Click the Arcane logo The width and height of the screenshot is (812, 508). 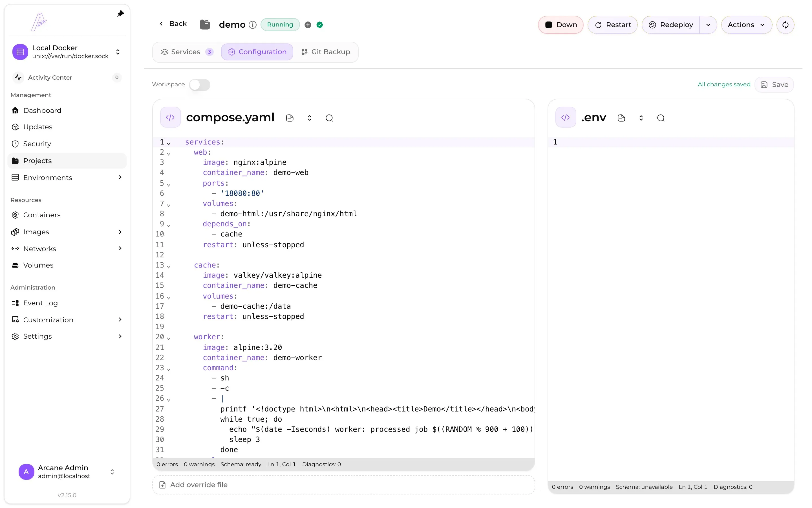pos(39,22)
